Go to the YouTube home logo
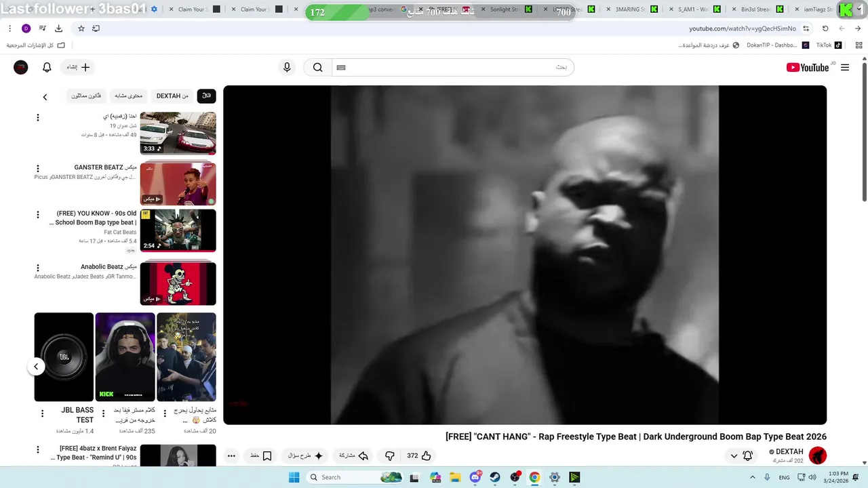 coord(807,67)
